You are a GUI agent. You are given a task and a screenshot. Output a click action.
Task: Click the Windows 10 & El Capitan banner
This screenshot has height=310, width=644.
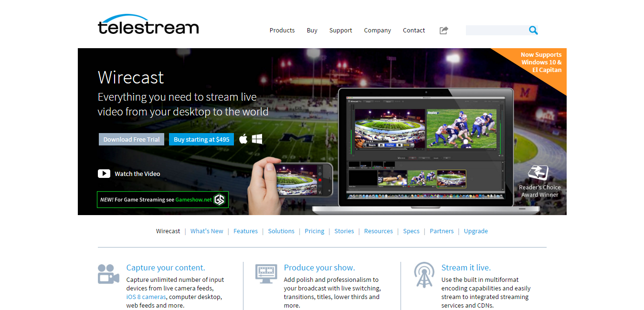tap(541, 62)
